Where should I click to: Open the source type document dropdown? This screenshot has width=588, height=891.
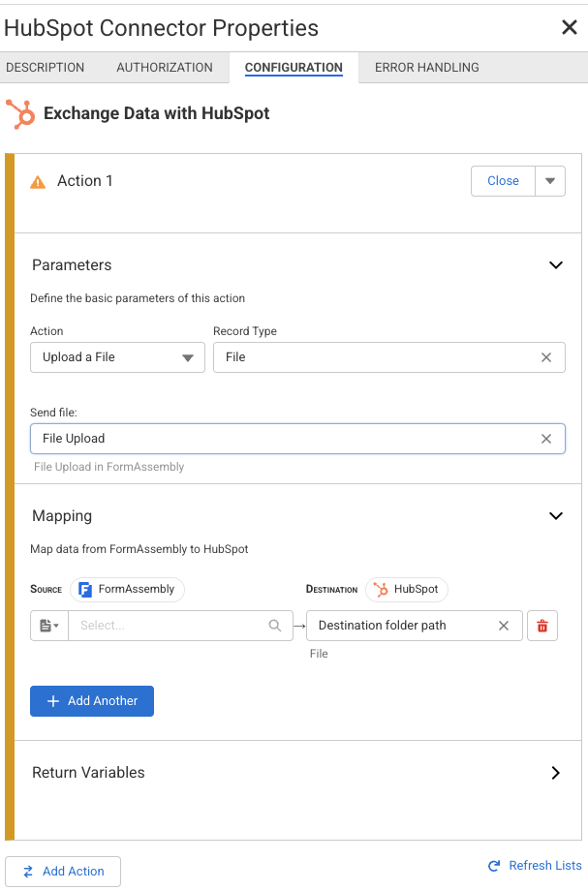tap(49, 626)
